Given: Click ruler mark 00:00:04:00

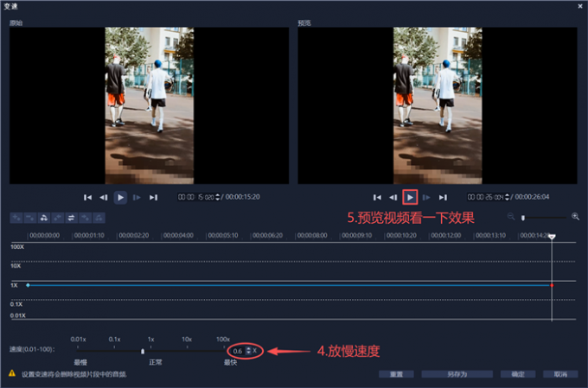Looking at the screenshot, I should pos(178,235).
